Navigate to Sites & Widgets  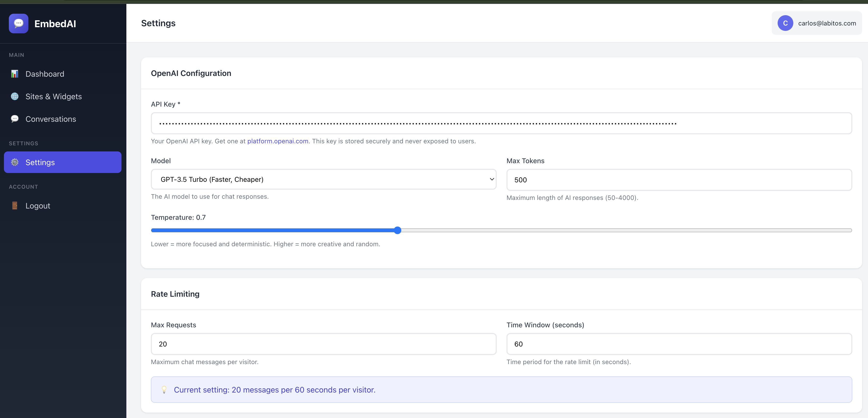[54, 96]
